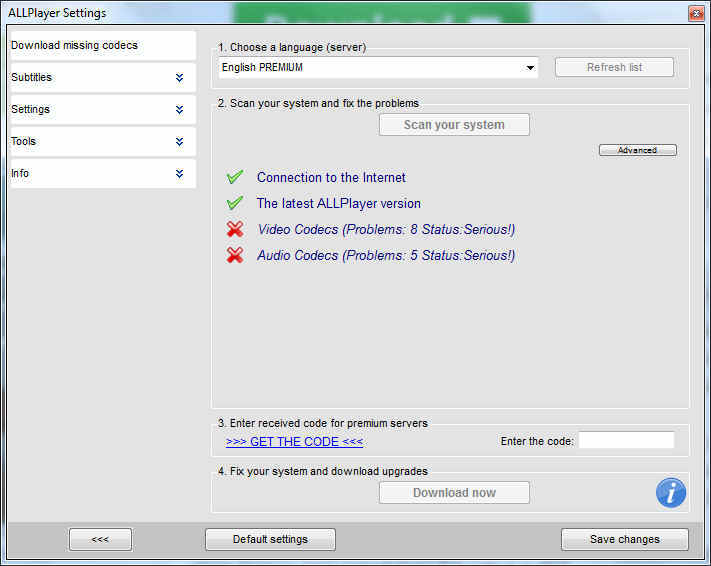Select Connection to the Internet text
Image resolution: width=711 pixels, height=566 pixels.
pos(331,177)
